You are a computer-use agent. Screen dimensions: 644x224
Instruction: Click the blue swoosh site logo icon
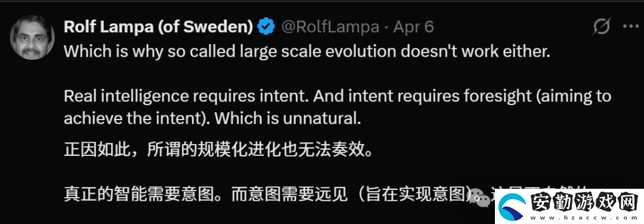coord(513,206)
